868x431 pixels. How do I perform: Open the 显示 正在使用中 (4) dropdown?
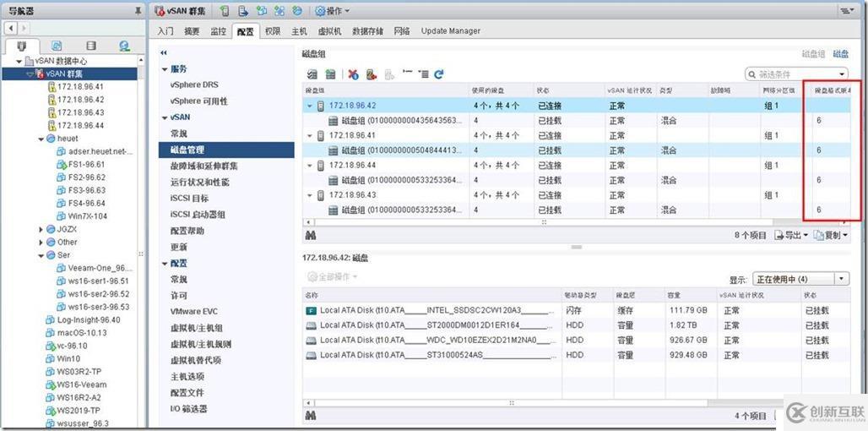(800, 279)
